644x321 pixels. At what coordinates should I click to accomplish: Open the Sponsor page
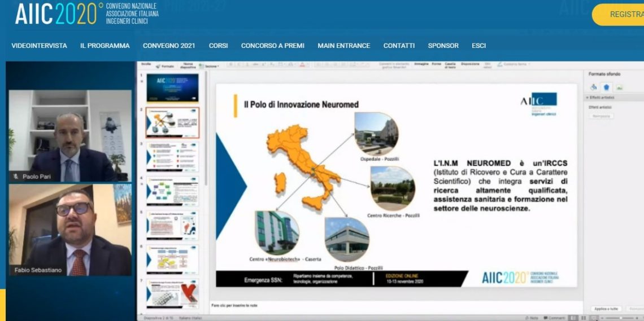click(443, 46)
